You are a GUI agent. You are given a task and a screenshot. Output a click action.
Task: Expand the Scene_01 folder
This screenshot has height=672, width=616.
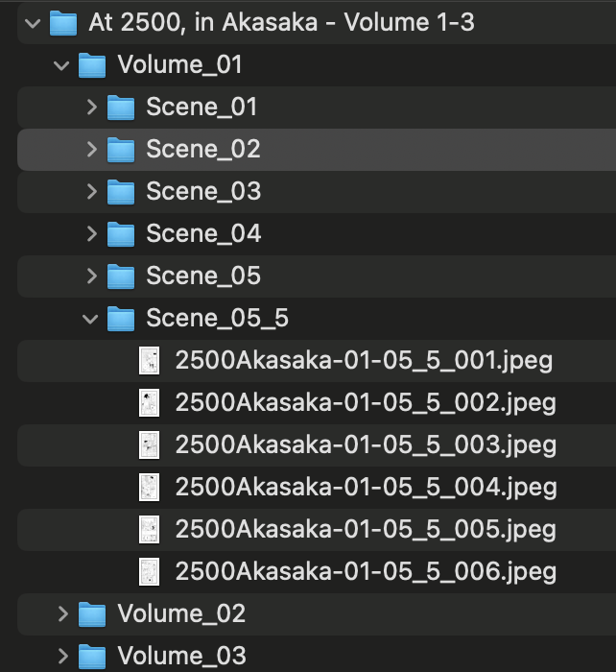tap(92, 107)
